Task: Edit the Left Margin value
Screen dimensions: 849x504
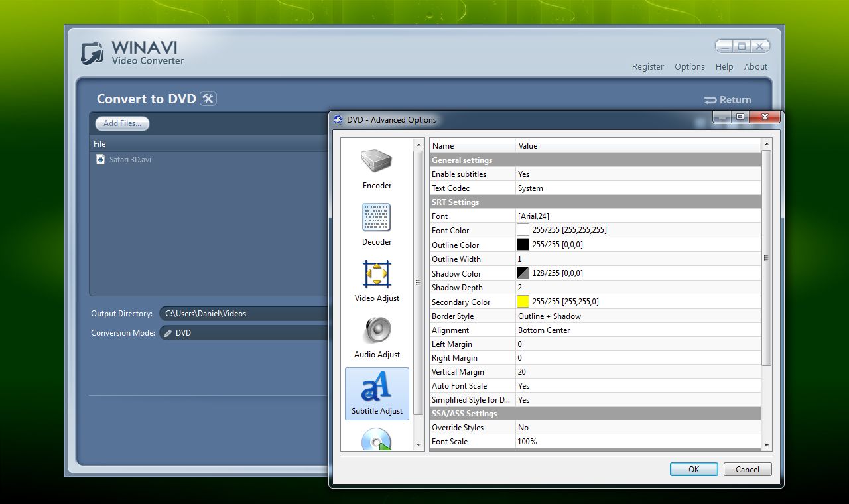Action: coord(638,344)
